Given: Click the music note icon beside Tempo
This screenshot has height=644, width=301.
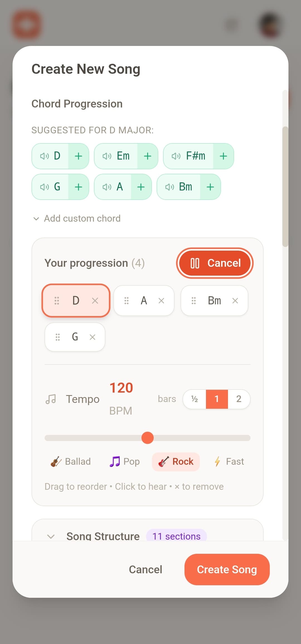Looking at the screenshot, I should (x=51, y=399).
